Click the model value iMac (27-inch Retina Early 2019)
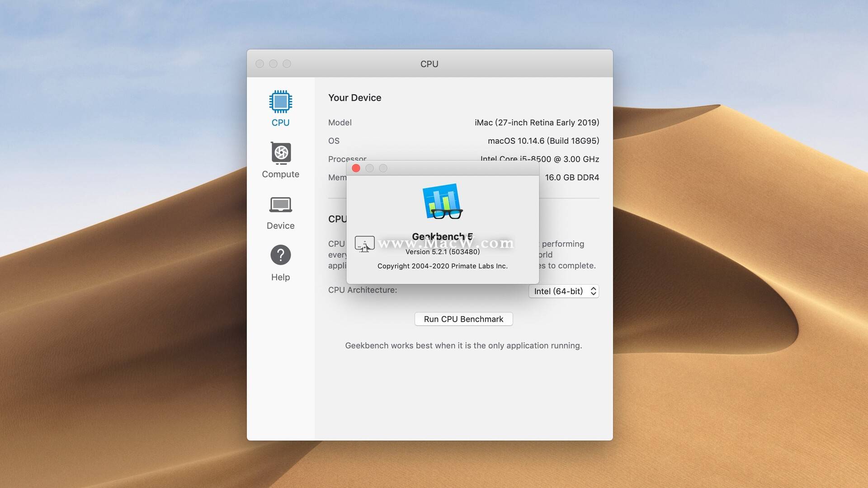The width and height of the screenshot is (868, 488). click(x=537, y=122)
